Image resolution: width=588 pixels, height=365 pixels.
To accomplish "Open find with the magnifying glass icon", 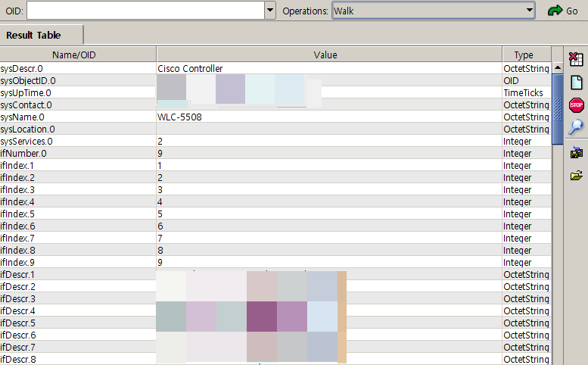I will pos(576,126).
